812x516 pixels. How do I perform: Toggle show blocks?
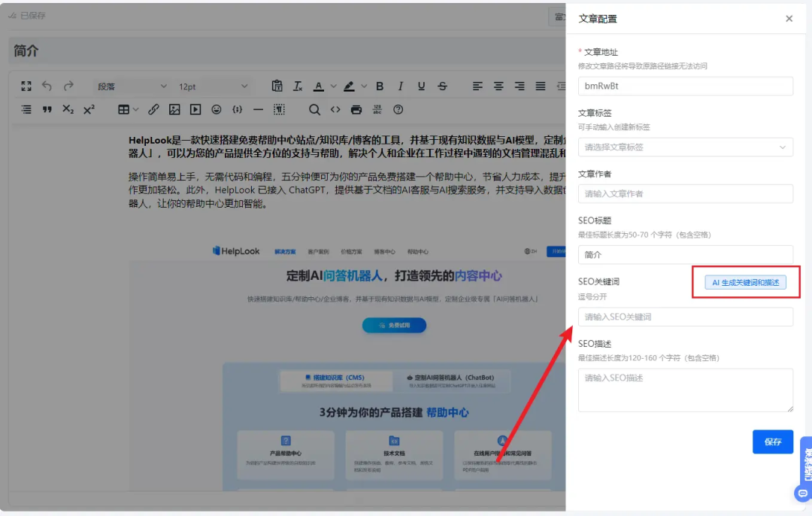click(x=279, y=109)
